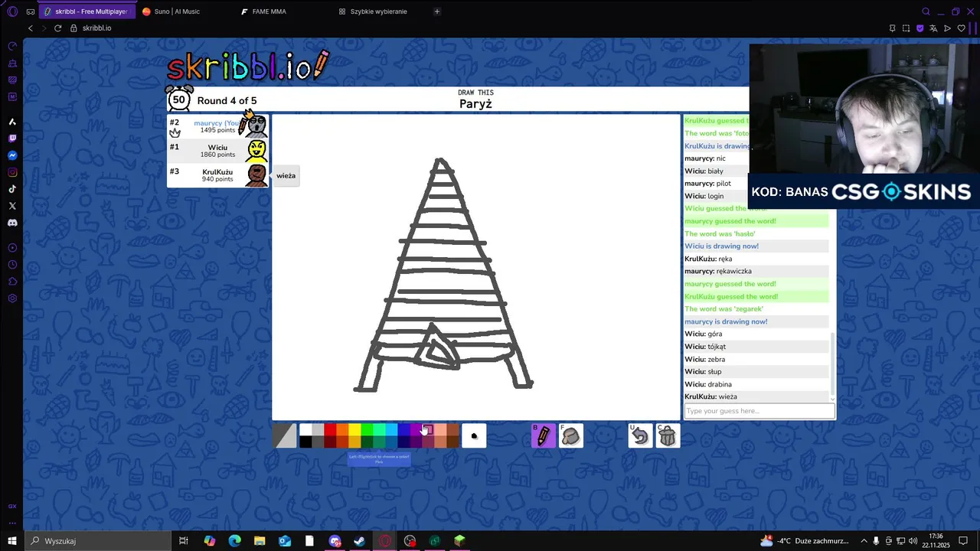Open Steam from taskbar
The width and height of the screenshot is (980, 551).
click(x=359, y=541)
